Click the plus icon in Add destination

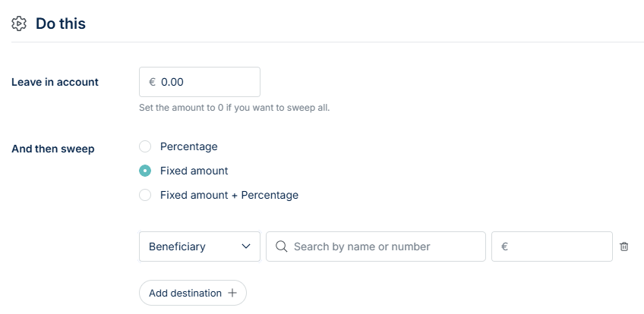(232, 293)
